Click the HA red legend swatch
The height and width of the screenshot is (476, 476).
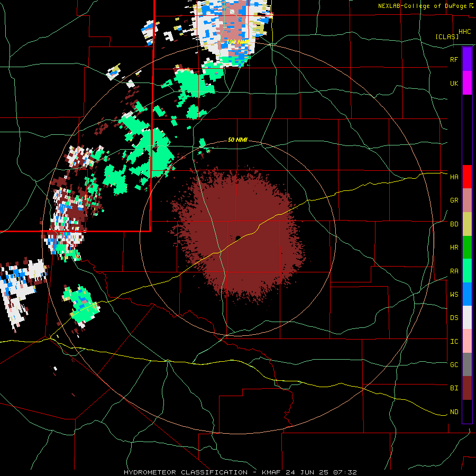467,177
